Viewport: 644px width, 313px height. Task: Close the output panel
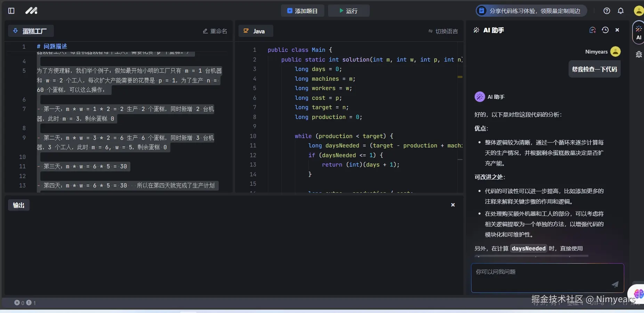tap(453, 205)
